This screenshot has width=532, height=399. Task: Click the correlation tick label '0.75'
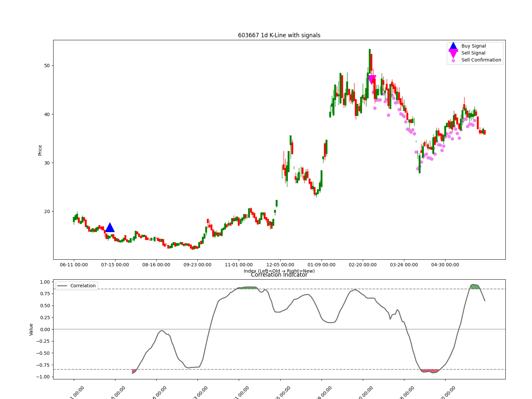point(45,294)
